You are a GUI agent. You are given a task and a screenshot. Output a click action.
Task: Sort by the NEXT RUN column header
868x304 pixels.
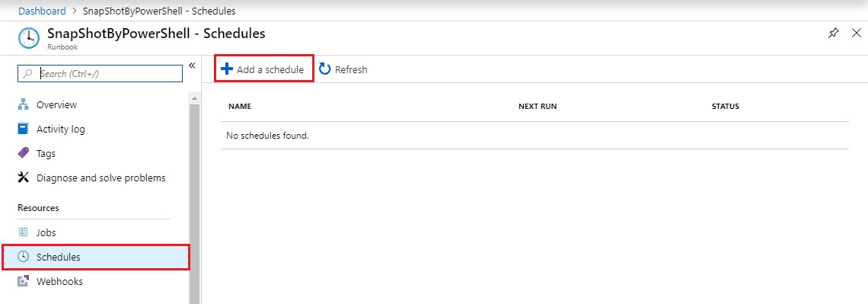click(x=538, y=107)
